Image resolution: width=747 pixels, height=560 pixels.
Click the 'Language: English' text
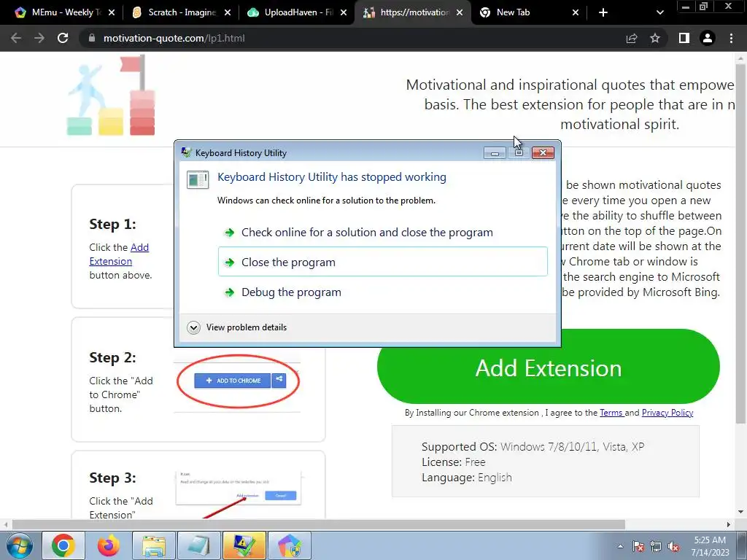point(467,477)
